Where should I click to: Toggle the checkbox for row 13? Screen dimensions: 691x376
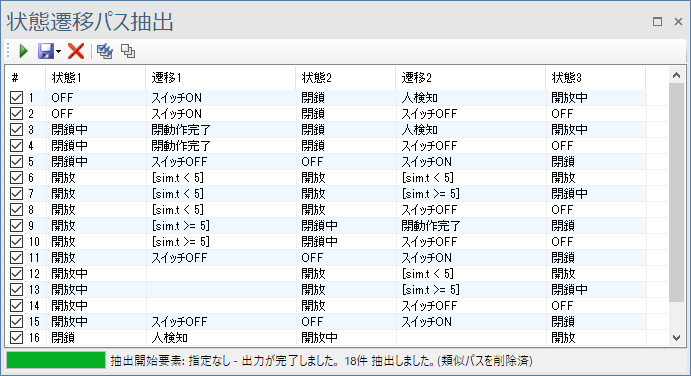(x=16, y=290)
